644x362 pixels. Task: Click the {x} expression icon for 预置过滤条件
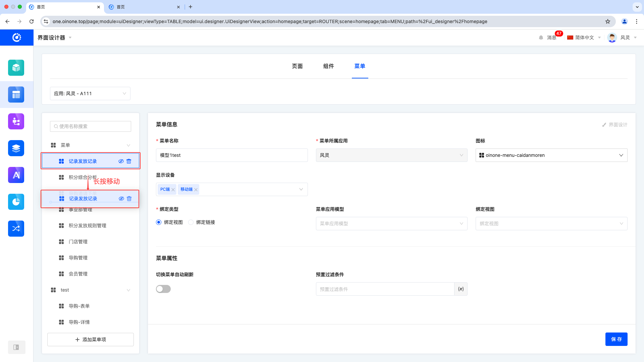(x=461, y=289)
